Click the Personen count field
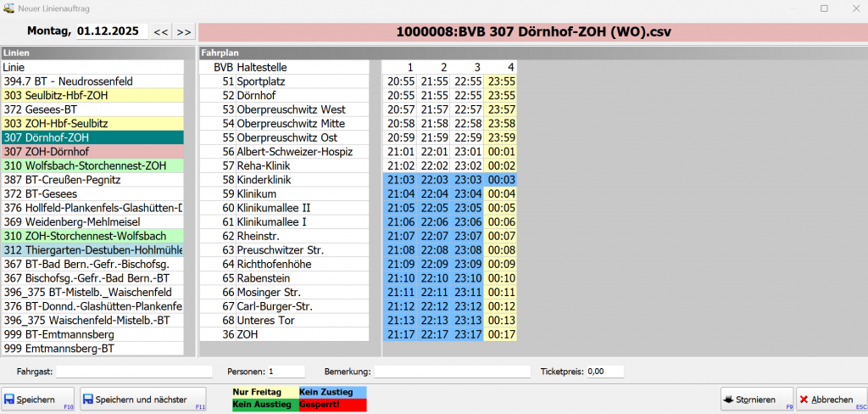 [285, 372]
